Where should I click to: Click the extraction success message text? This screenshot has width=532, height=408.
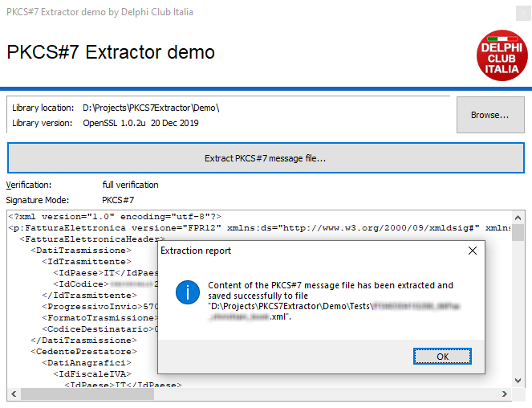pos(334,300)
